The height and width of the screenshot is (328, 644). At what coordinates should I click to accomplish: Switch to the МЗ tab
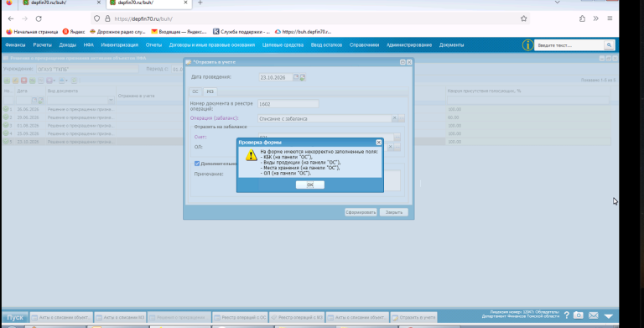pyautogui.click(x=210, y=91)
